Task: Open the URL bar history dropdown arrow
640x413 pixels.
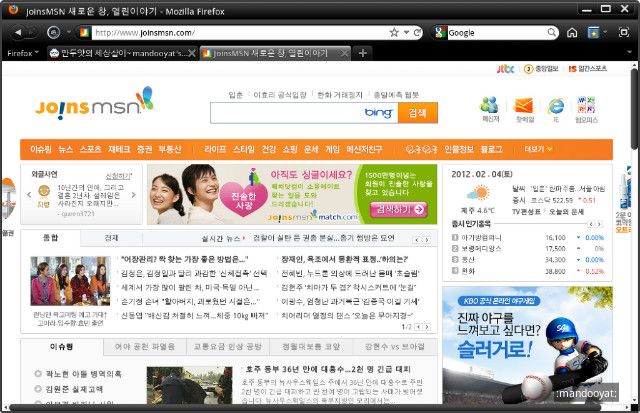Action: (x=406, y=32)
